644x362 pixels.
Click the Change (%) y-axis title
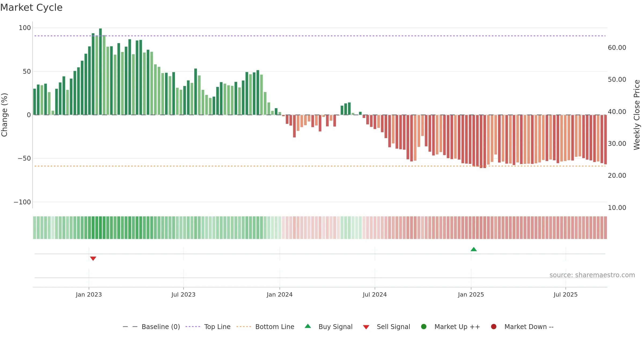click(x=4, y=115)
